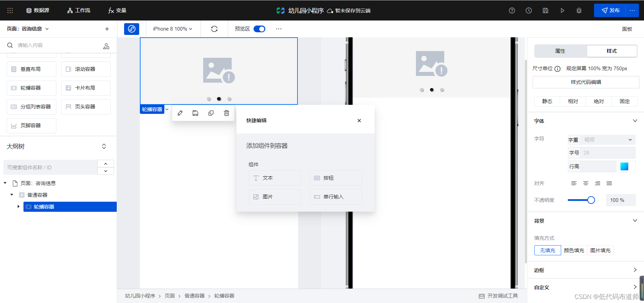This screenshot has height=303, width=644.
Task: Expand the 页面: 咨询信息 page dropdown
Action: coord(28,29)
